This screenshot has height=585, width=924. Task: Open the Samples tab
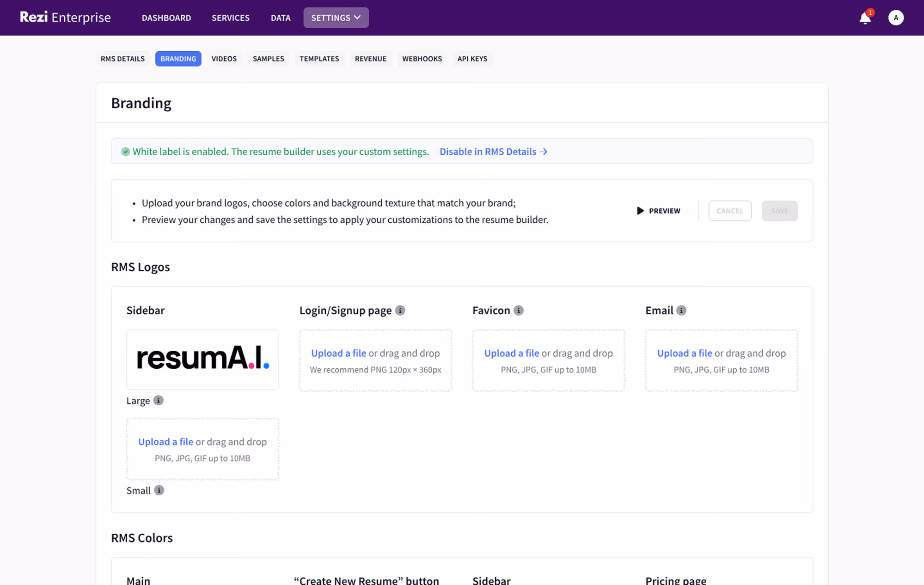pyautogui.click(x=269, y=59)
